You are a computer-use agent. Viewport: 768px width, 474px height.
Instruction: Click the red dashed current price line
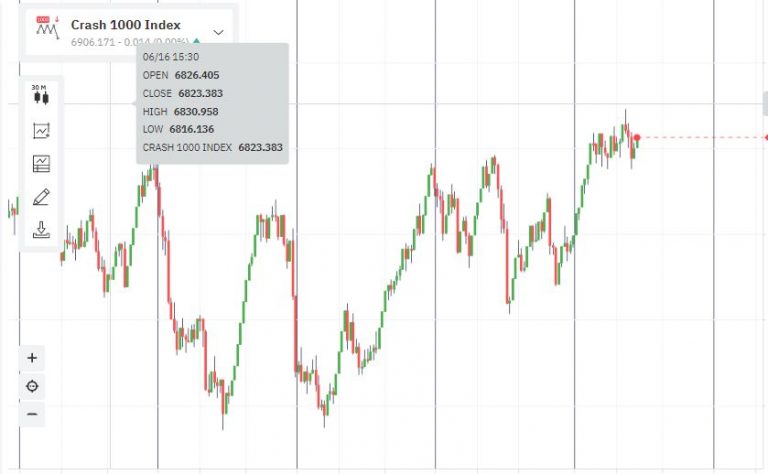click(700, 138)
